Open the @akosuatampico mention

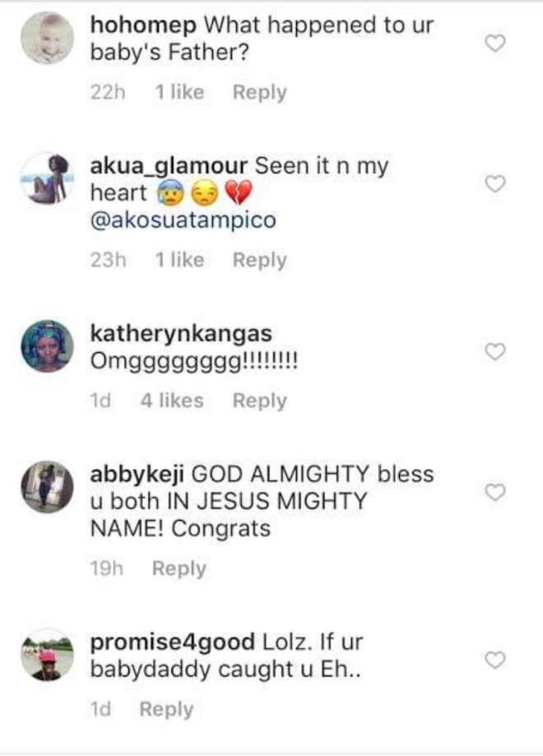point(183,220)
